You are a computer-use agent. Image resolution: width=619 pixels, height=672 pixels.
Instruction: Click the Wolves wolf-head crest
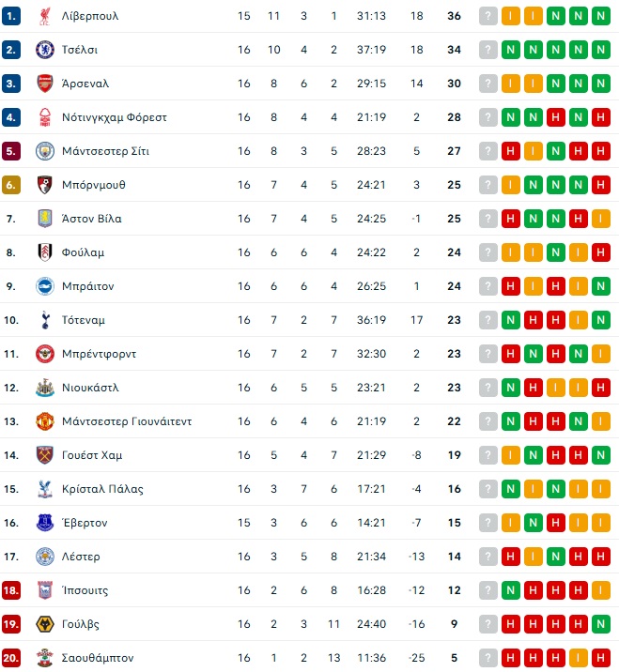click(x=44, y=624)
